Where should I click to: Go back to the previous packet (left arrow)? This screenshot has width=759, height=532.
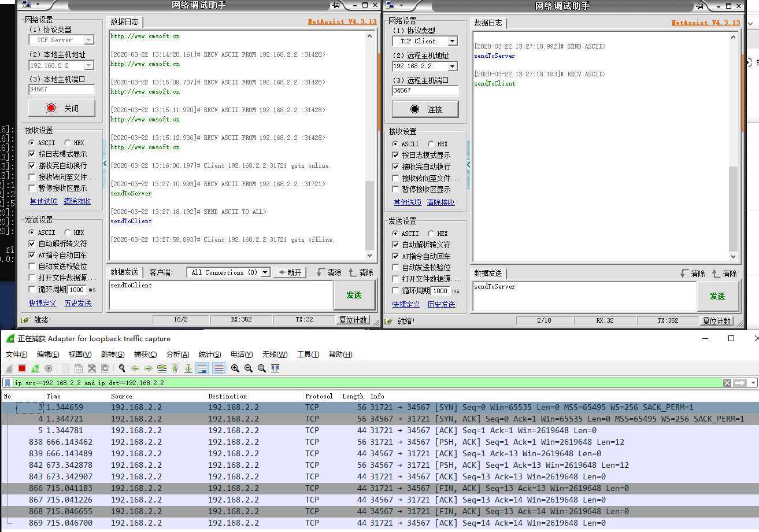point(135,368)
